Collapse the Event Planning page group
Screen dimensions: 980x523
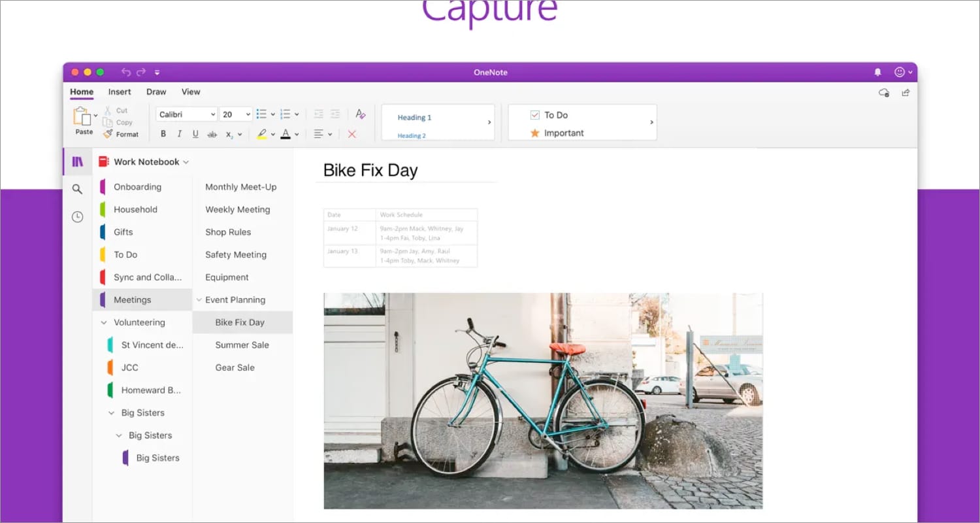(x=199, y=300)
